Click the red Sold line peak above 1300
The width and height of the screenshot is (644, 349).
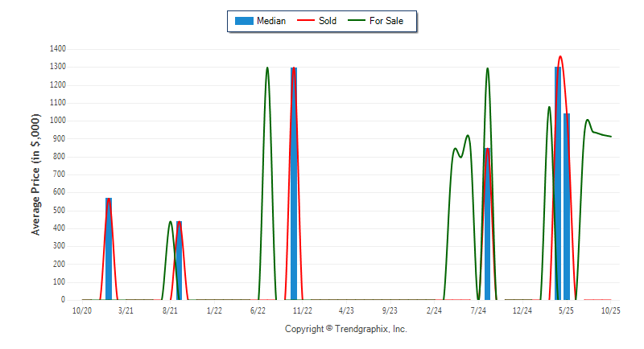point(560,57)
